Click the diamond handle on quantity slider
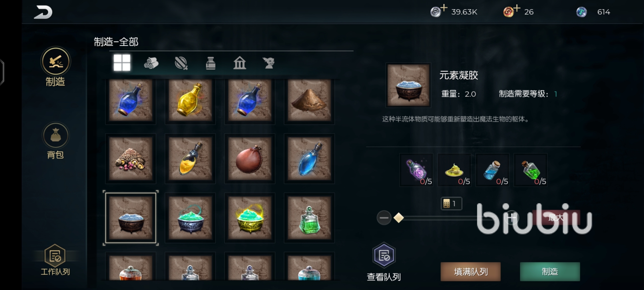This screenshot has width=644, height=290. [399, 218]
